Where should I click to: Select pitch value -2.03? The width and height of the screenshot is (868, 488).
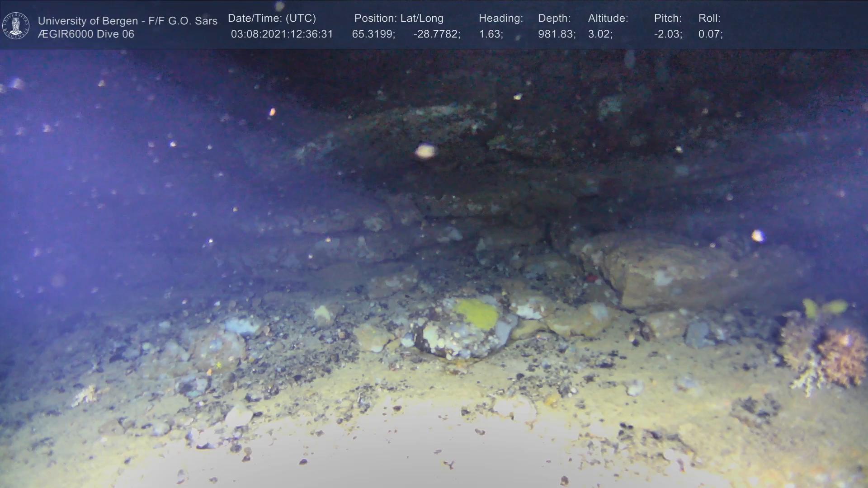[668, 34]
